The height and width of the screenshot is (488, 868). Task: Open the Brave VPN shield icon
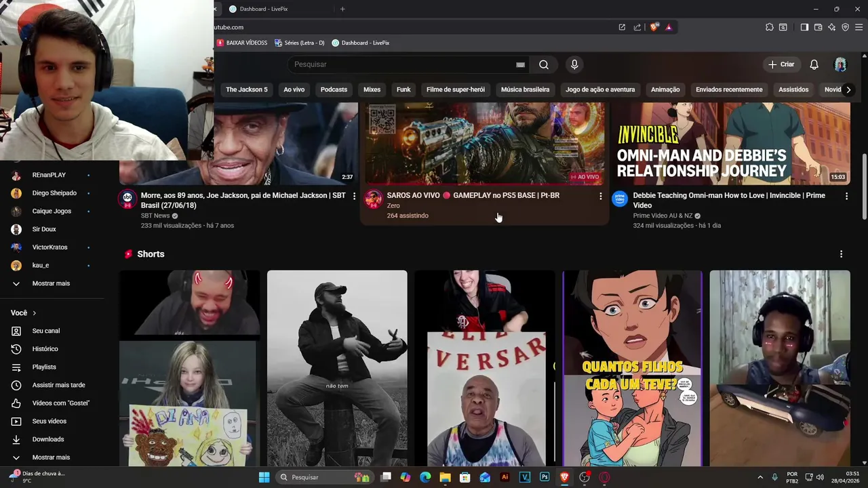click(x=845, y=27)
